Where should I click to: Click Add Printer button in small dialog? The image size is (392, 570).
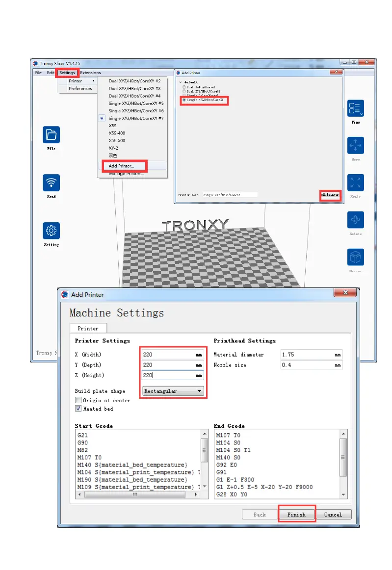click(331, 195)
